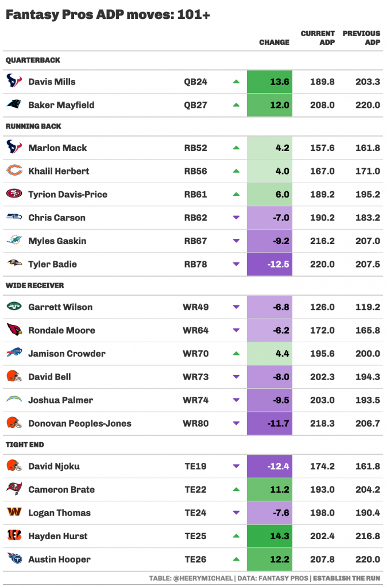The image size is (386, 588).
Task: Click the Carolina Panthers logo beside Baker Mayfield
Action: pyautogui.click(x=14, y=105)
